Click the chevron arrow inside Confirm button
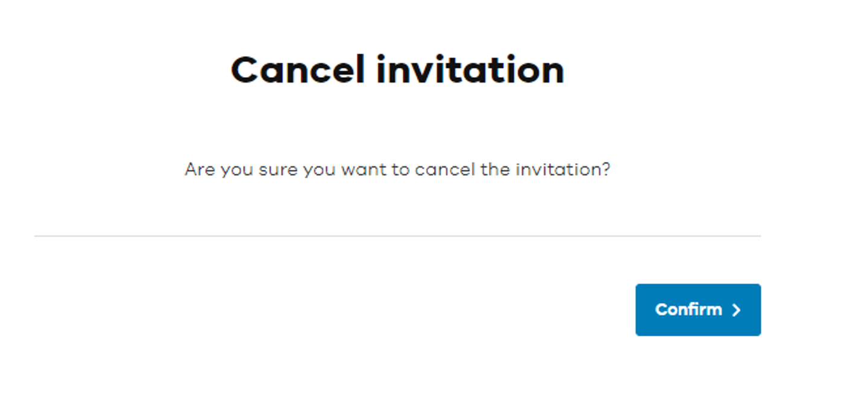 click(x=736, y=310)
